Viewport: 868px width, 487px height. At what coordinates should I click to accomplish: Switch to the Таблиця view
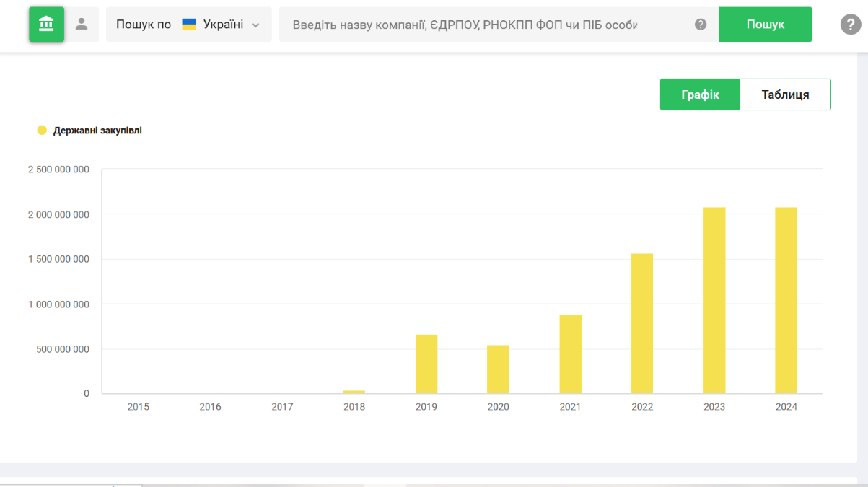pyautogui.click(x=785, y=95)
